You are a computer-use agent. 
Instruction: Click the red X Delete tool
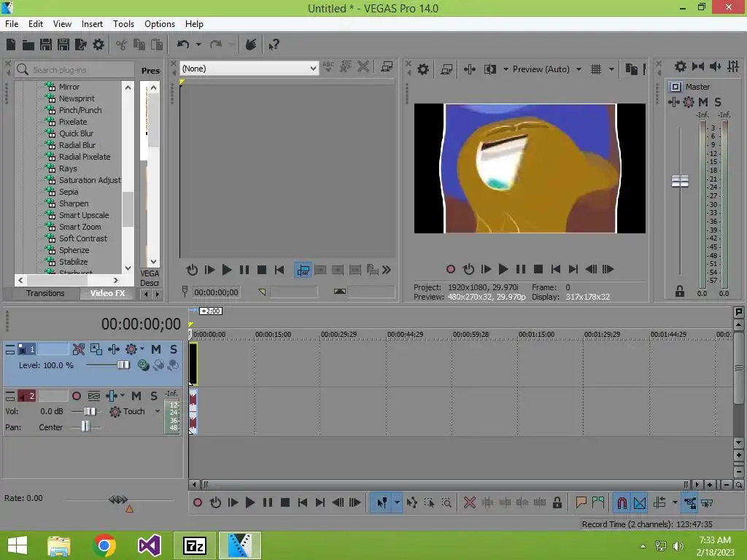tap(469, 503)
